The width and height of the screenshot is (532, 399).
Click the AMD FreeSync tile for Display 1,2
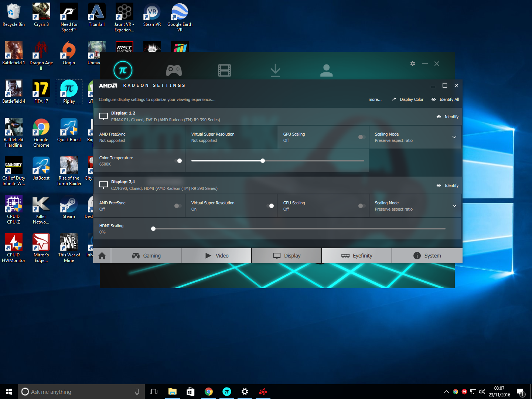point(139,137)
